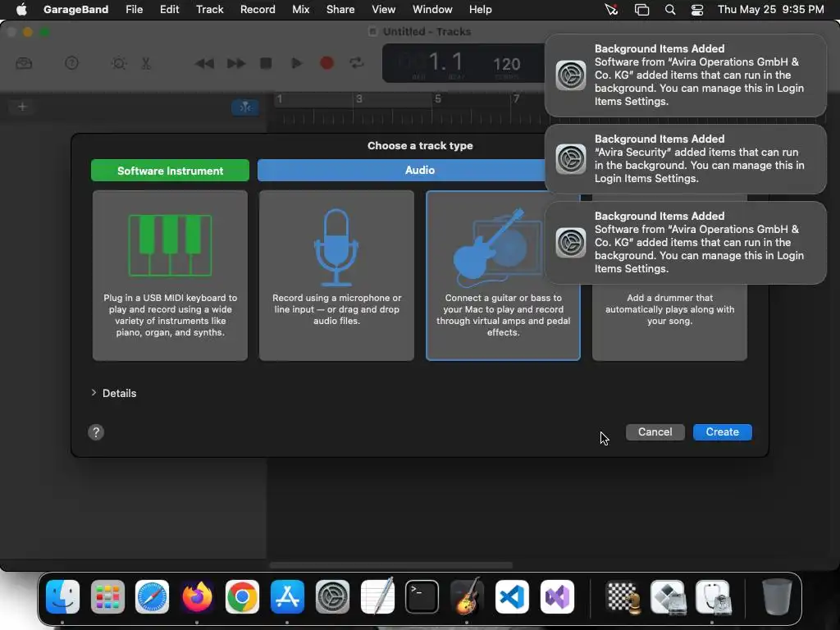The height and width of the screenshot is (630, 840).
Task: Click the Avira Security background items notification
Action: 686,159
